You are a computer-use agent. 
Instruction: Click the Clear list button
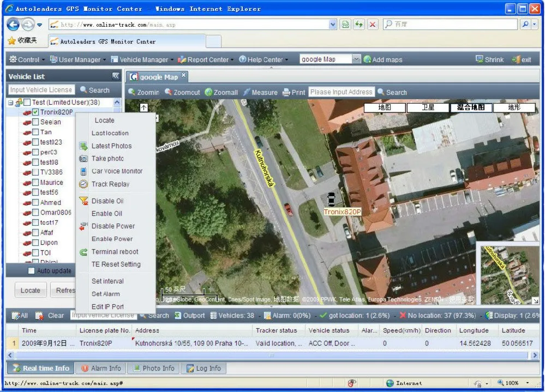click(x=50, y=316)
